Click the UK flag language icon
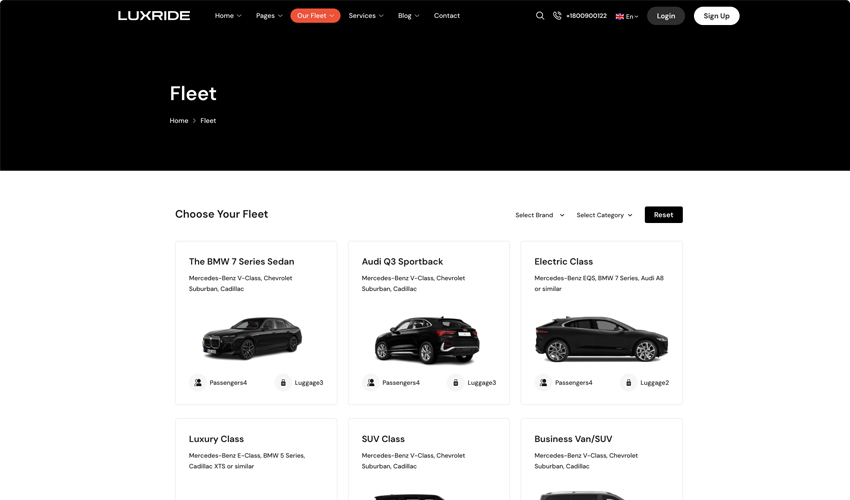850x500 pixels. [620, 16]
